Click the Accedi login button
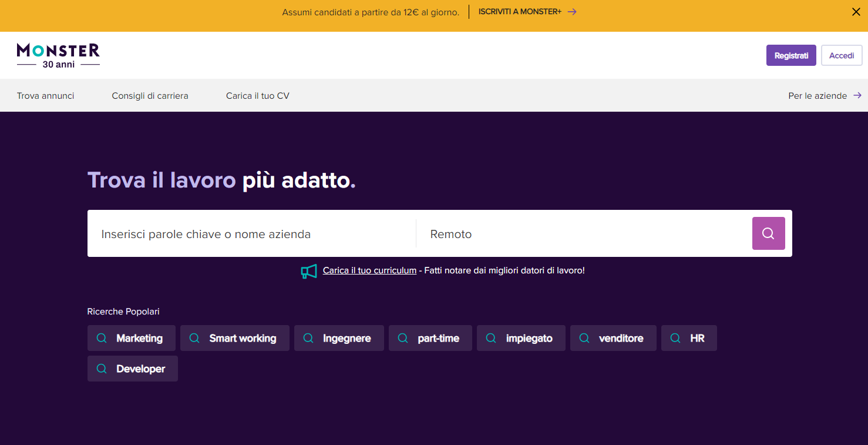The height and width of the screenshot is (445, 868). [841, 55]
